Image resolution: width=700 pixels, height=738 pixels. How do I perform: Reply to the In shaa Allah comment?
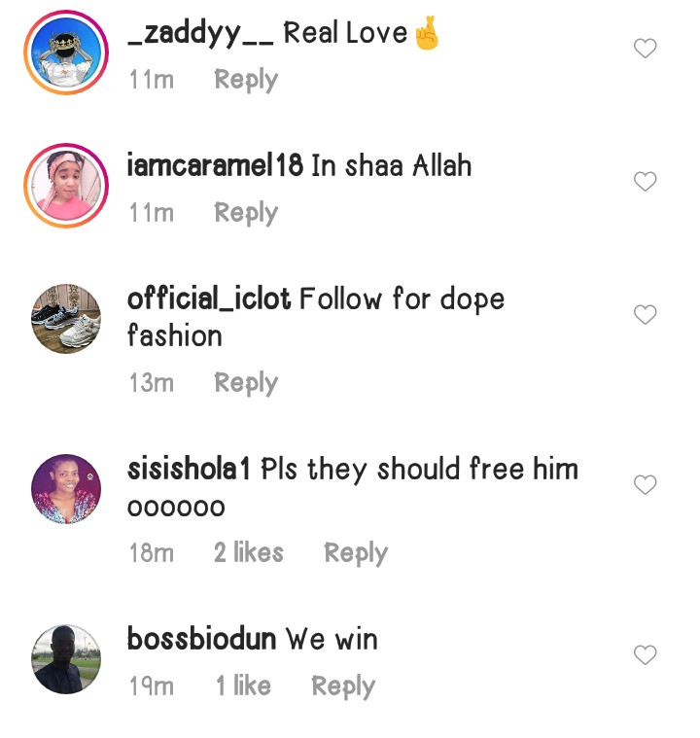(x=246, y=213)
